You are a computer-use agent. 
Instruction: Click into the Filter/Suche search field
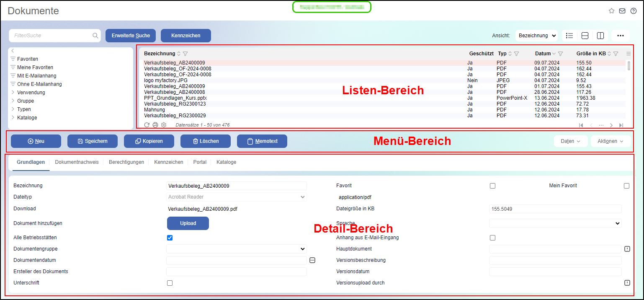[x=50, y=36]
